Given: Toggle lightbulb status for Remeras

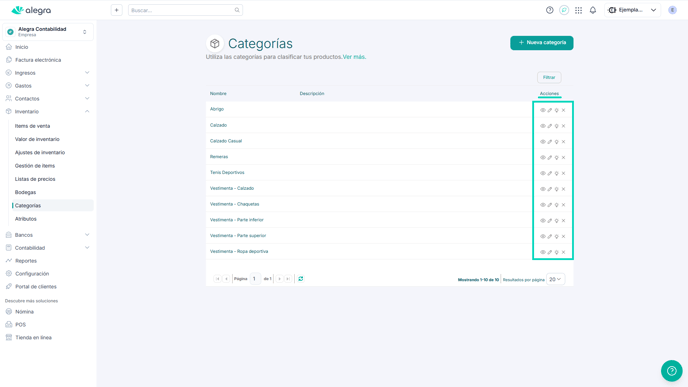Looking at the screenshot, I should click(556, 158).
